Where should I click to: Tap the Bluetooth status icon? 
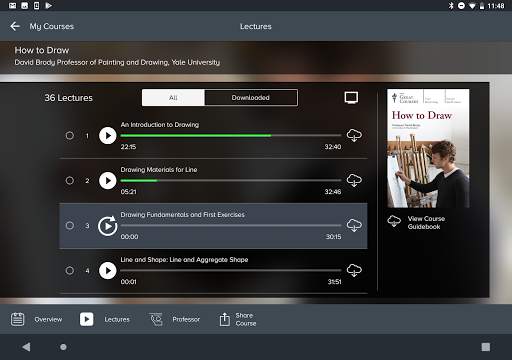pos(451,6)
